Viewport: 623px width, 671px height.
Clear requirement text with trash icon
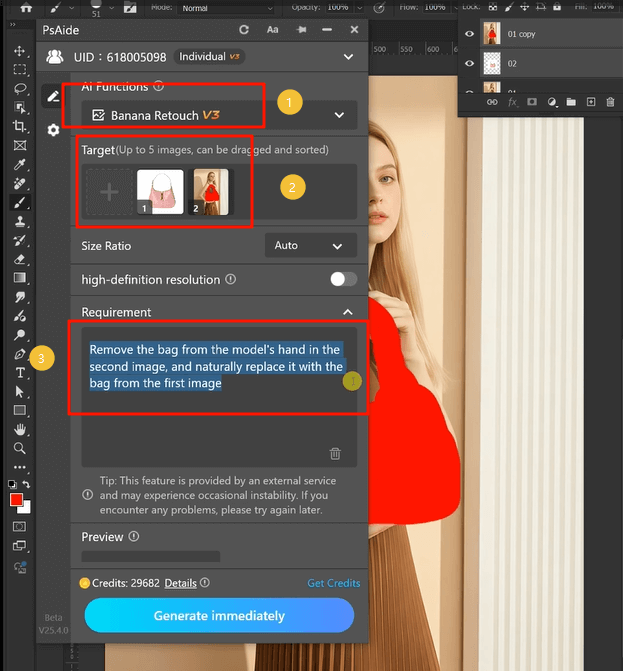coord(335,453)
